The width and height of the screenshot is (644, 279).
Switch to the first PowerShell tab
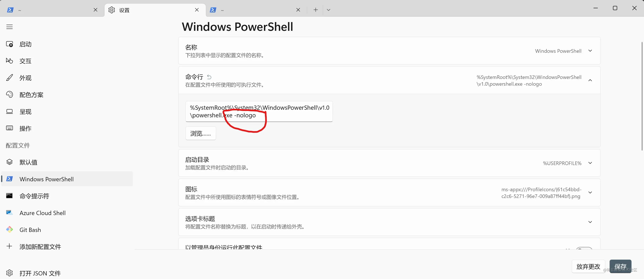coord(52,10)
